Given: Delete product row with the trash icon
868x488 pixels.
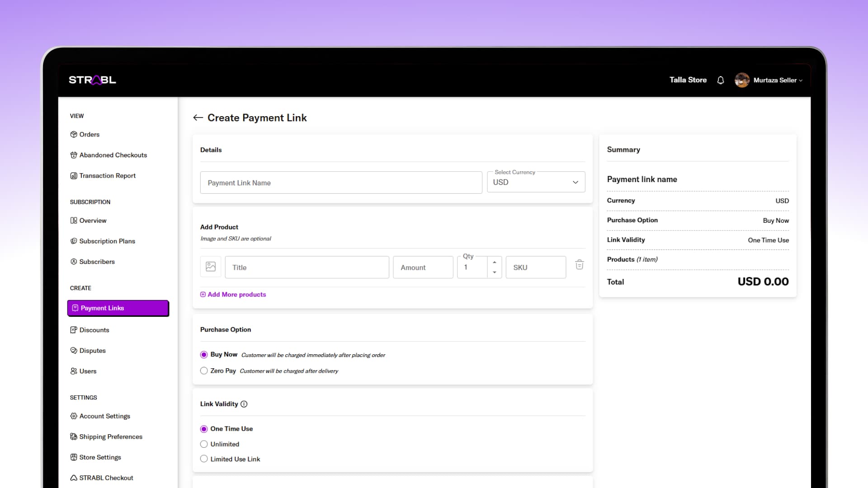Looking at the screenshot, I should (x=579, y=265).
